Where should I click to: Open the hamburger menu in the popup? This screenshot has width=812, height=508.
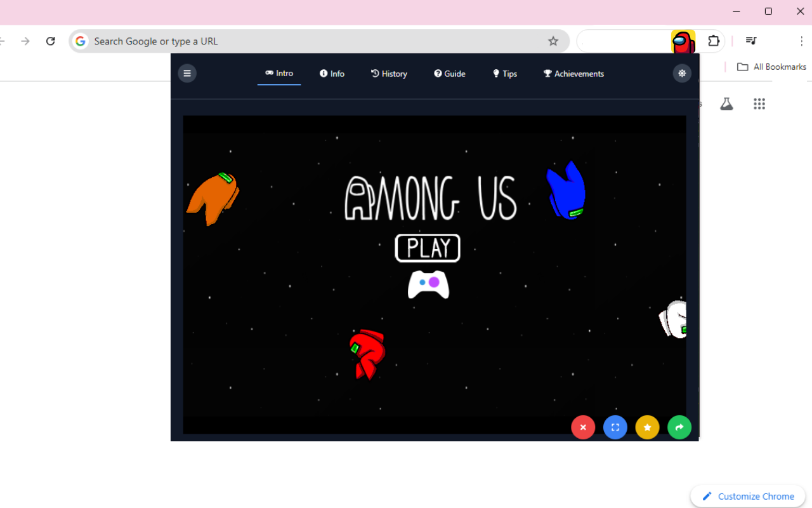click(187, 73)
